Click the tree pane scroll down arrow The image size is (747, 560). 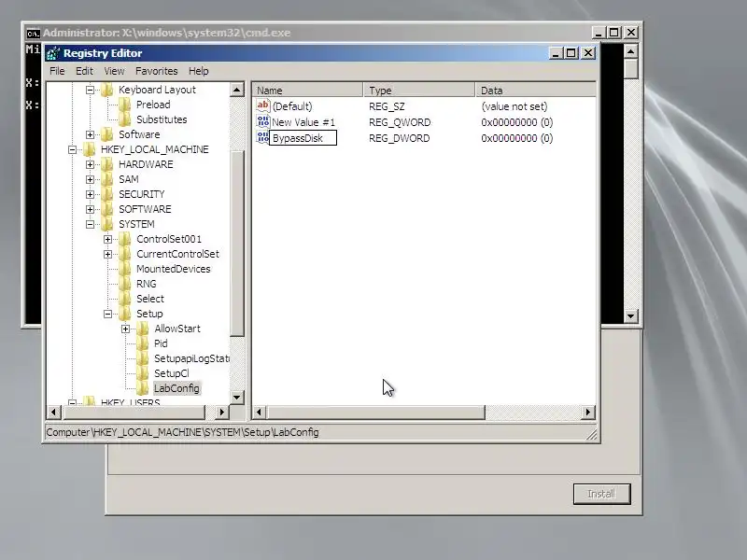coord(237,398)
